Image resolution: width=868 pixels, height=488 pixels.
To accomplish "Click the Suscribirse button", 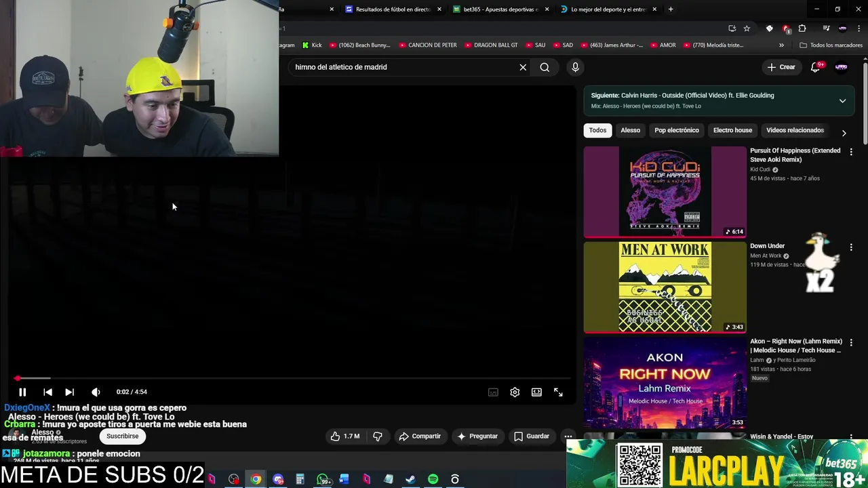I will point(122,436).
